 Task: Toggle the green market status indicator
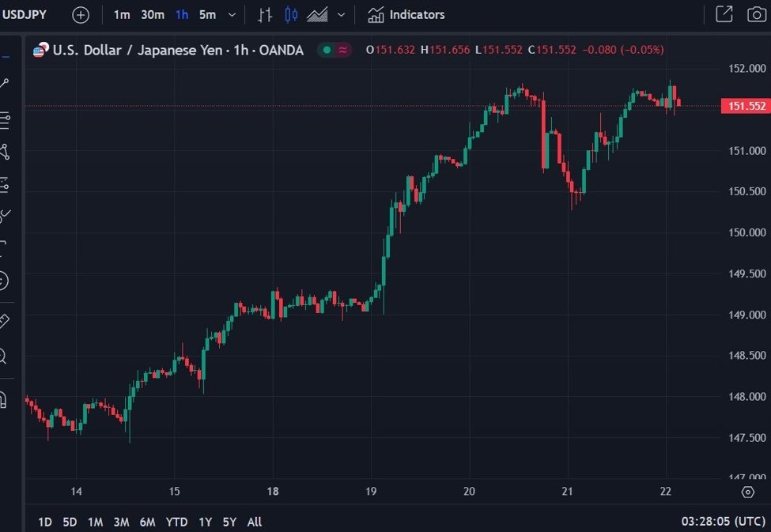point(325,50)
